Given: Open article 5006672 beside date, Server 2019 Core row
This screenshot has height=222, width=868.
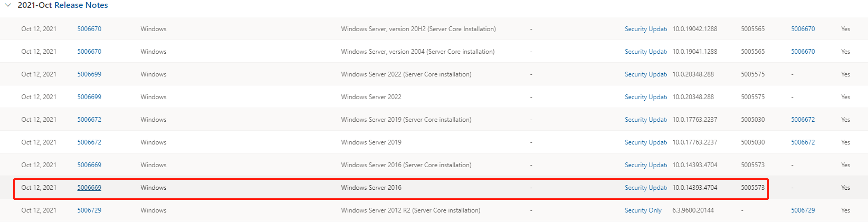Looking at the screenshot, I should click(x=89, y=120).
